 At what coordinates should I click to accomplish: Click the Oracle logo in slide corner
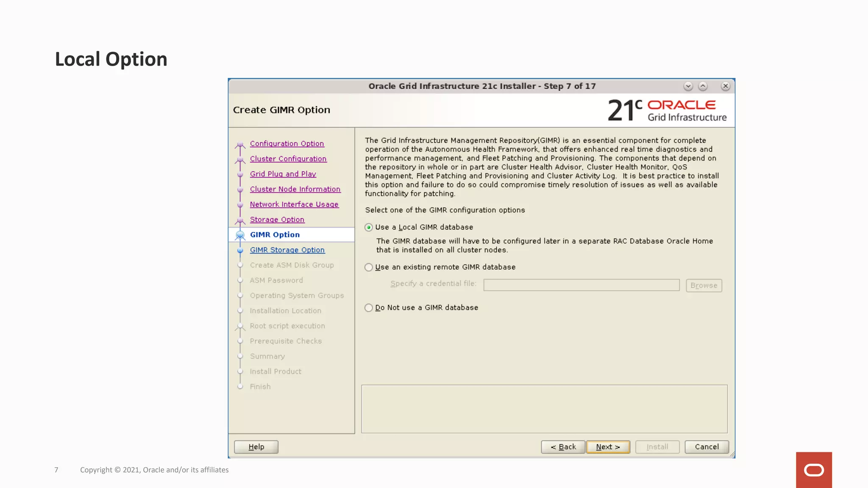tap(814, 470)
